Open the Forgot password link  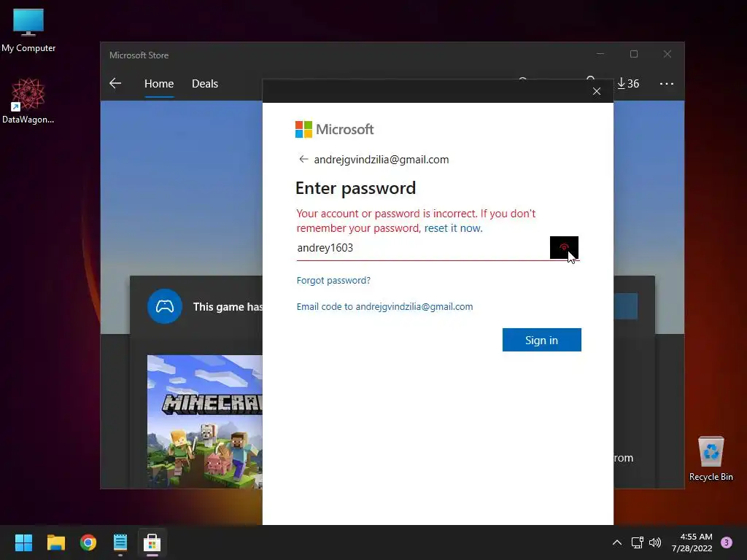pos(333,281)
